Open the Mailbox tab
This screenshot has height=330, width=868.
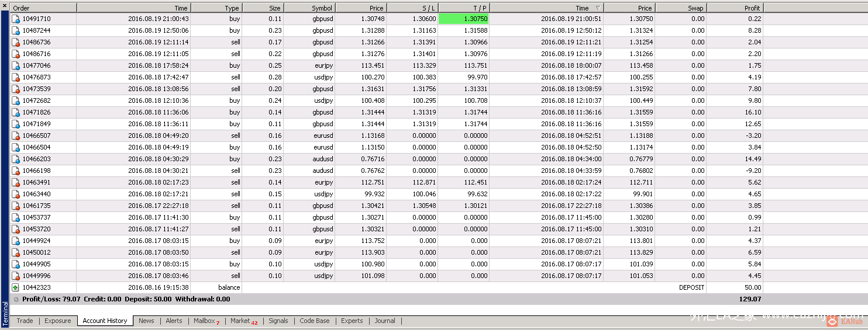206,321
